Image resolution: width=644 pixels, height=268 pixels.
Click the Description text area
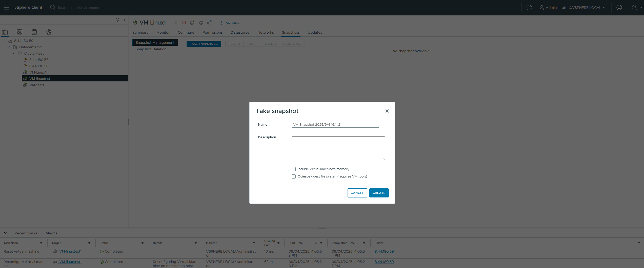(338, 148)
